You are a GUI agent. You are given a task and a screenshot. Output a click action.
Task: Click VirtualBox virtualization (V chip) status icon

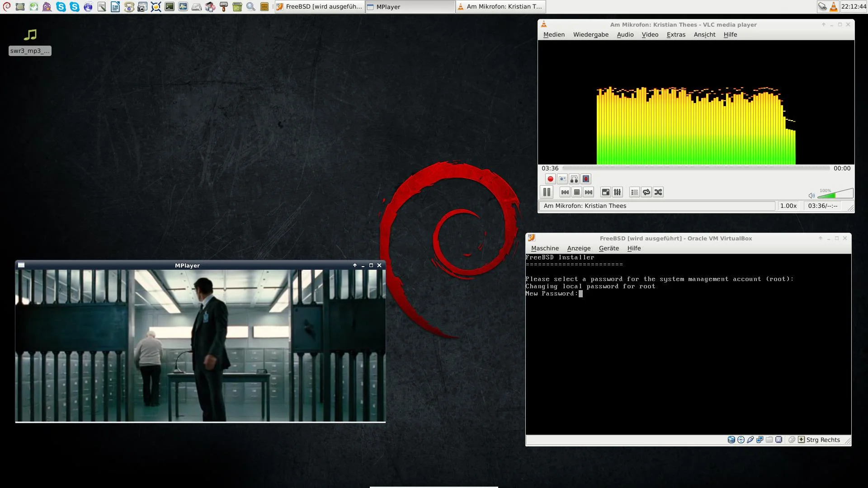[778, 440]
